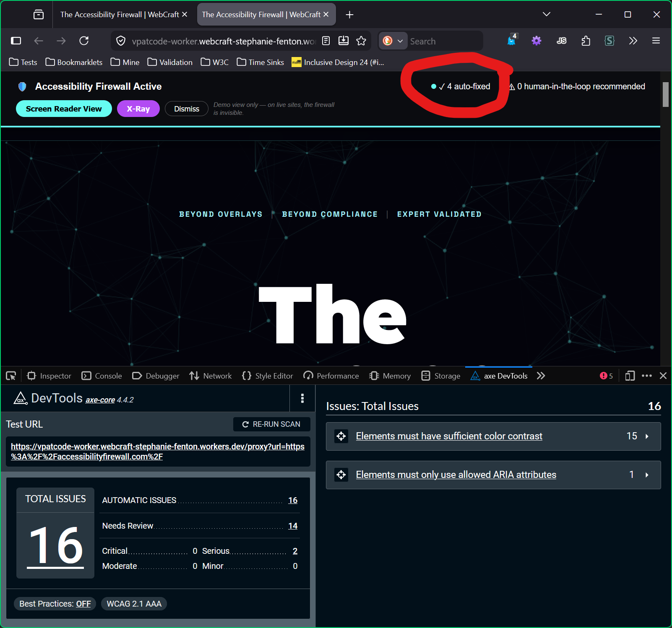Image resolution: width=672 pixels, height=628 pixels.
Task: Click the red error count indicator
Action: 606,376
